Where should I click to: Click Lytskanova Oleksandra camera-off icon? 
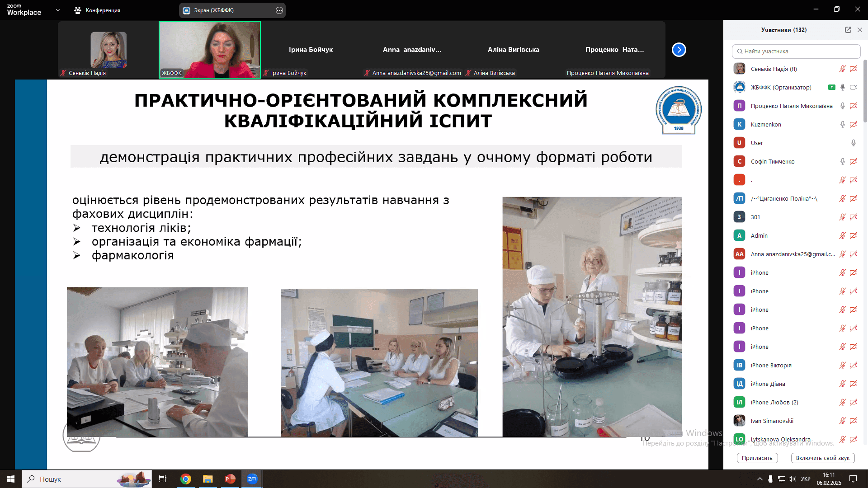[854, 439]
